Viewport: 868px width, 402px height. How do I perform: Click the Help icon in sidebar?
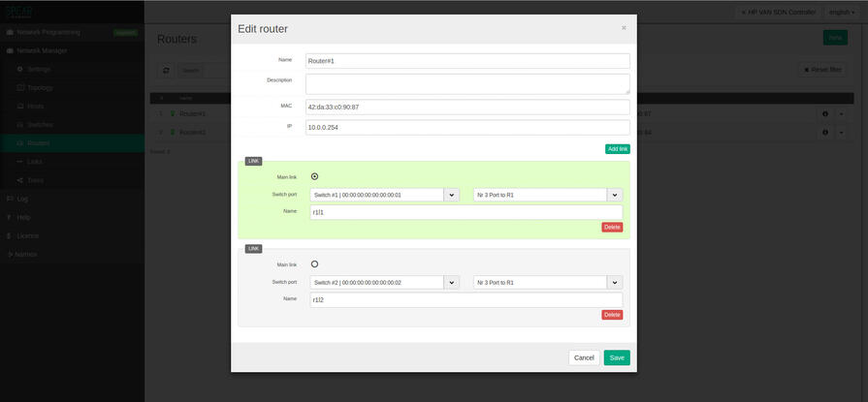pos(10,217)
